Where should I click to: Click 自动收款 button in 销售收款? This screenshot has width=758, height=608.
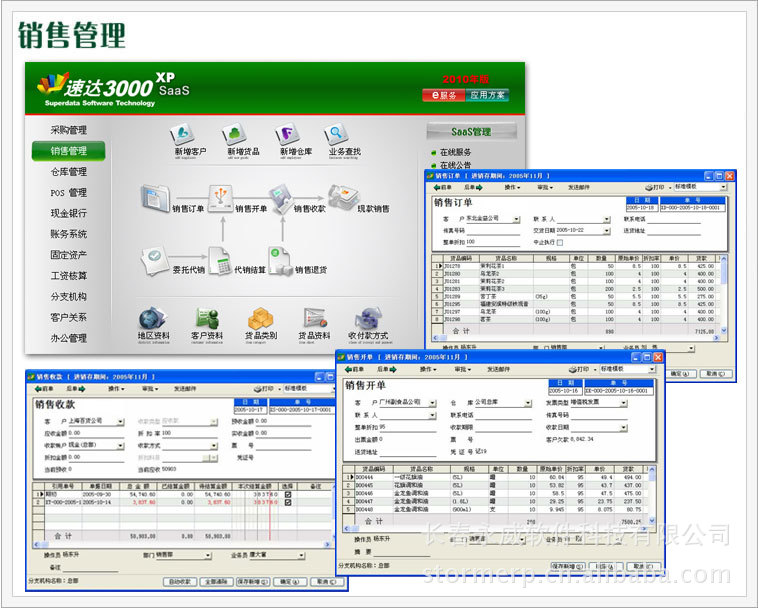pyautogui.click(x=179, y=582)
